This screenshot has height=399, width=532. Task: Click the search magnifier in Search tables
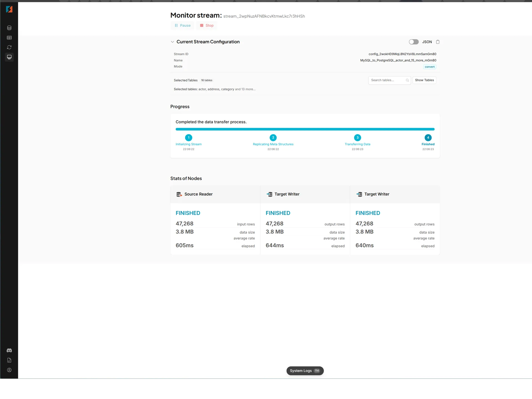(407, 80)
